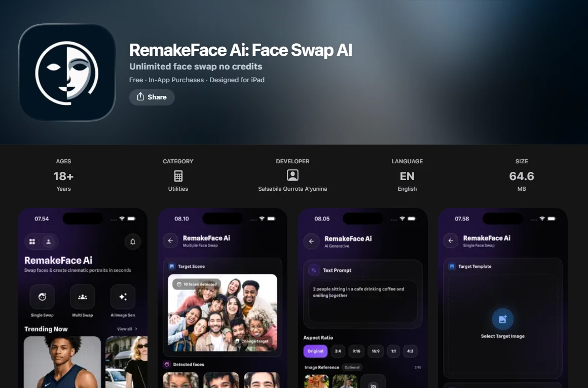Screen dimensions: 588x388
Task: Click back arrow in AI Generative screen
Action: (311, 241)
